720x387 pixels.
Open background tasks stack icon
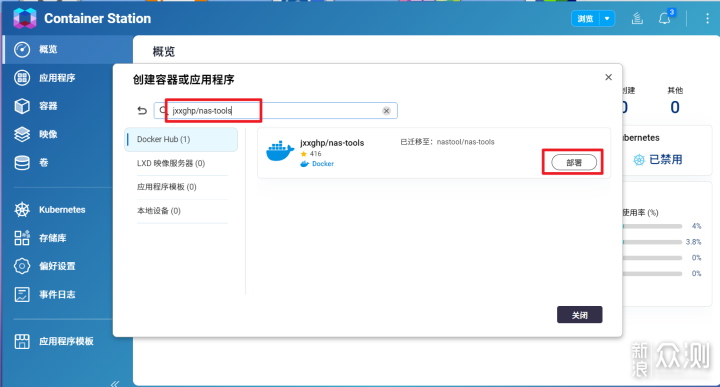(x=637, y=18)
